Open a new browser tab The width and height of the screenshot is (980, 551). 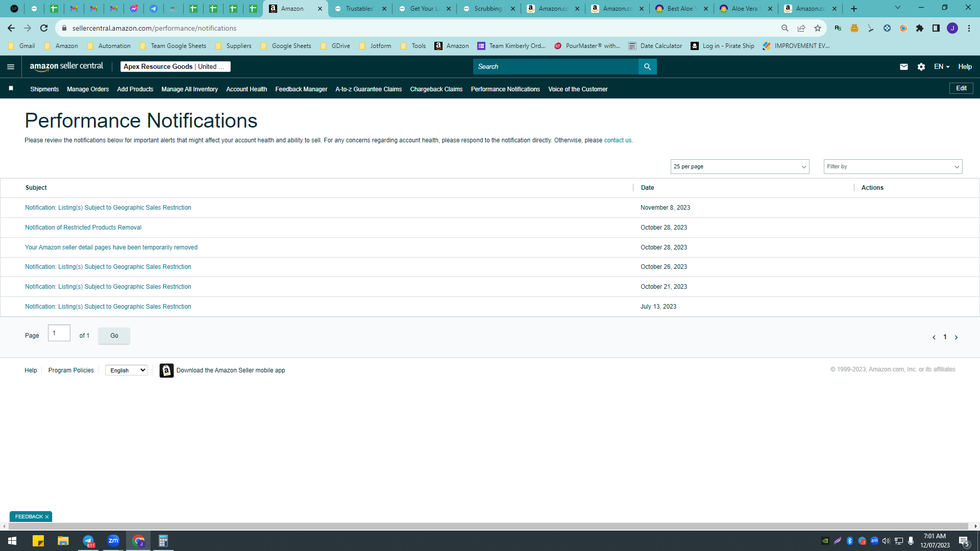(854, 9)
